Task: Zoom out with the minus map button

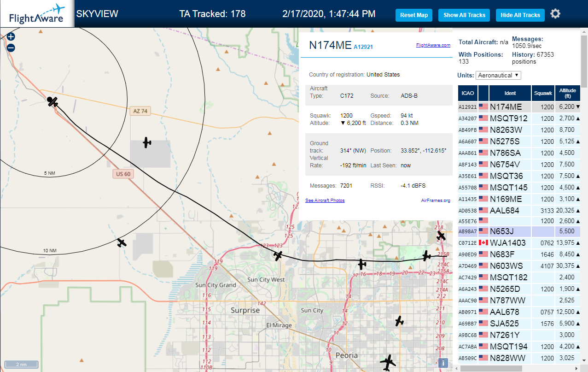Action: click(x=11, y=47)
